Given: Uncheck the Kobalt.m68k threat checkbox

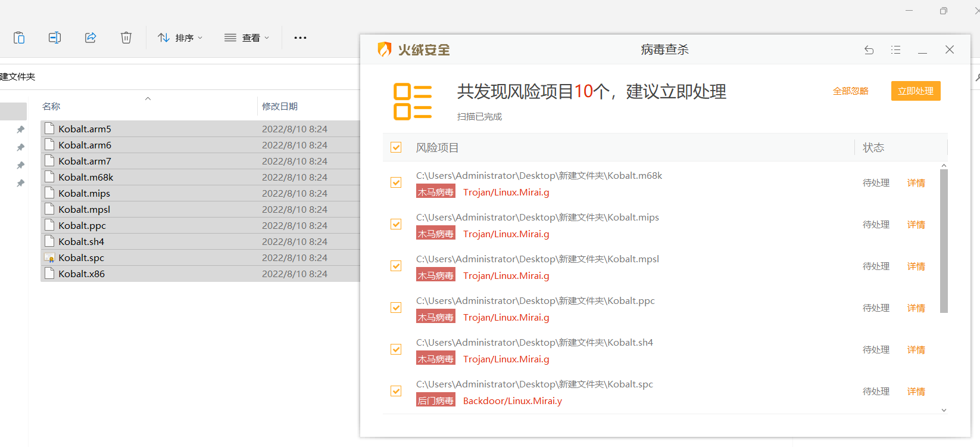Looking at the screenshot, I should [396, 182].
